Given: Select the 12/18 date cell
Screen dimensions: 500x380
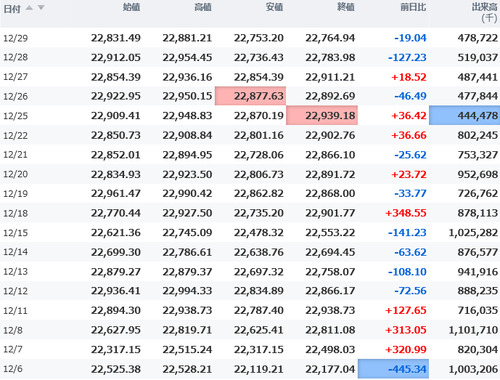Looking at the screenshot, I should (15, 213).
